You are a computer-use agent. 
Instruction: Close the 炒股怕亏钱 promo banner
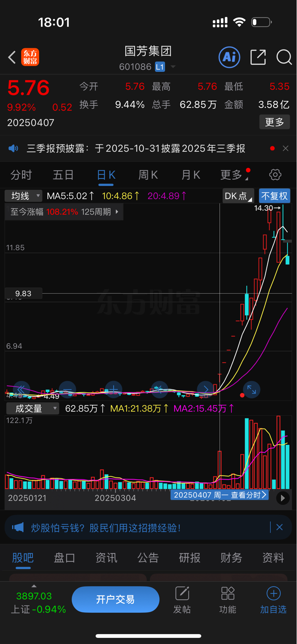point(280,527)
